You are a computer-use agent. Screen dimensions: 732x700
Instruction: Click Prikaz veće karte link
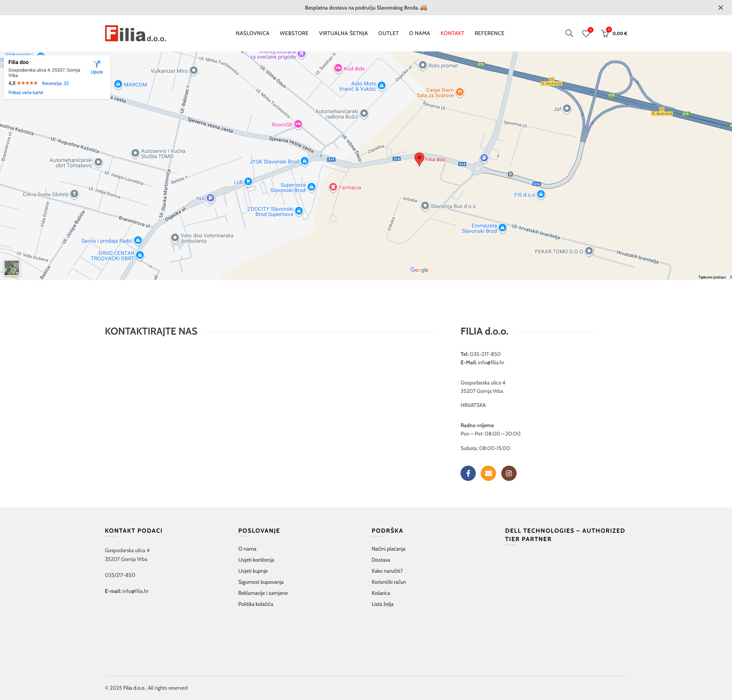pyautogui.click(x=26, y=93)
